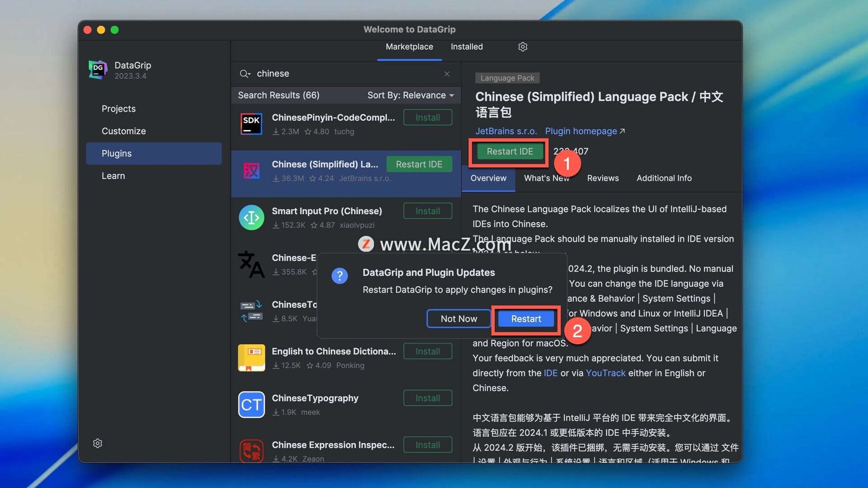The height and width of the screenshot is (488, 868).
Task: Clear the chinese search text
Action: point(447,74)
